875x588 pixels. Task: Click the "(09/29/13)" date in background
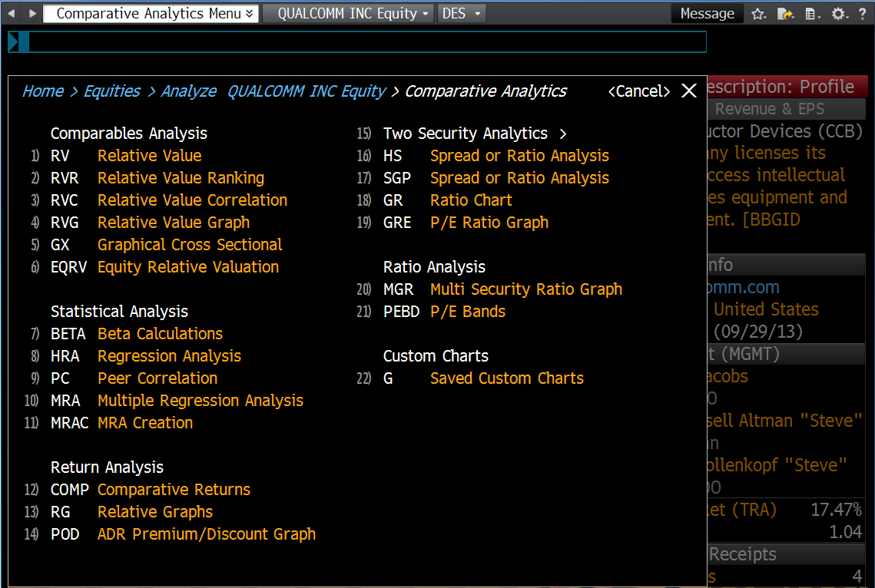[757, 332]
